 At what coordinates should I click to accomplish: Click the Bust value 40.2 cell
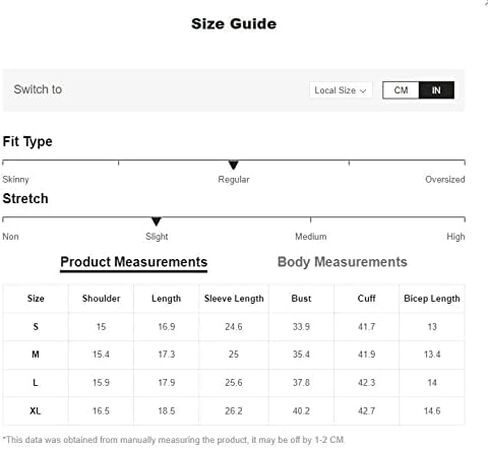click(301, 411)
